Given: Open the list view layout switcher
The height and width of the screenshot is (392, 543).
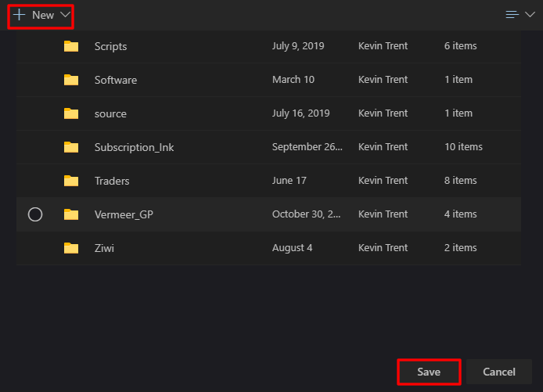Looking at the screenshot, I should point(512,15).
